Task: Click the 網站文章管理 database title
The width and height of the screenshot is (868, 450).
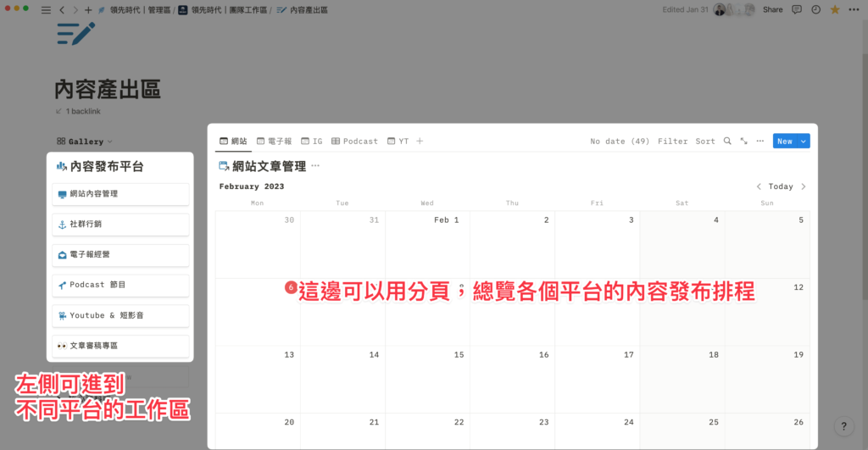Action: point(269,166)
